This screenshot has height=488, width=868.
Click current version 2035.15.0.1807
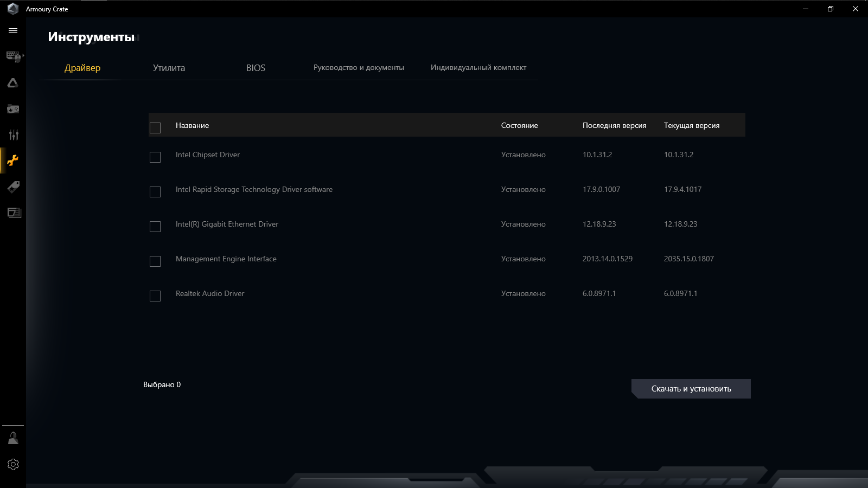coord(689,259)
